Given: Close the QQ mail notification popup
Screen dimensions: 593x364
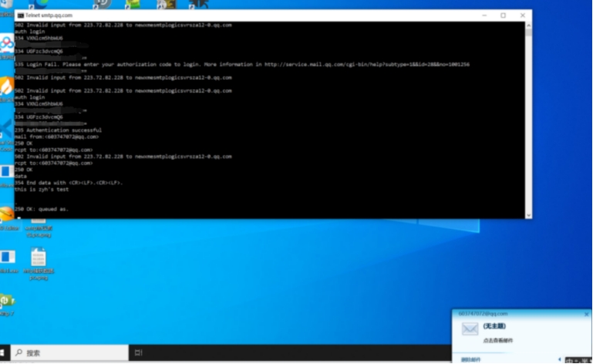Looking at the screenshot, I should (x=585, y=314).
